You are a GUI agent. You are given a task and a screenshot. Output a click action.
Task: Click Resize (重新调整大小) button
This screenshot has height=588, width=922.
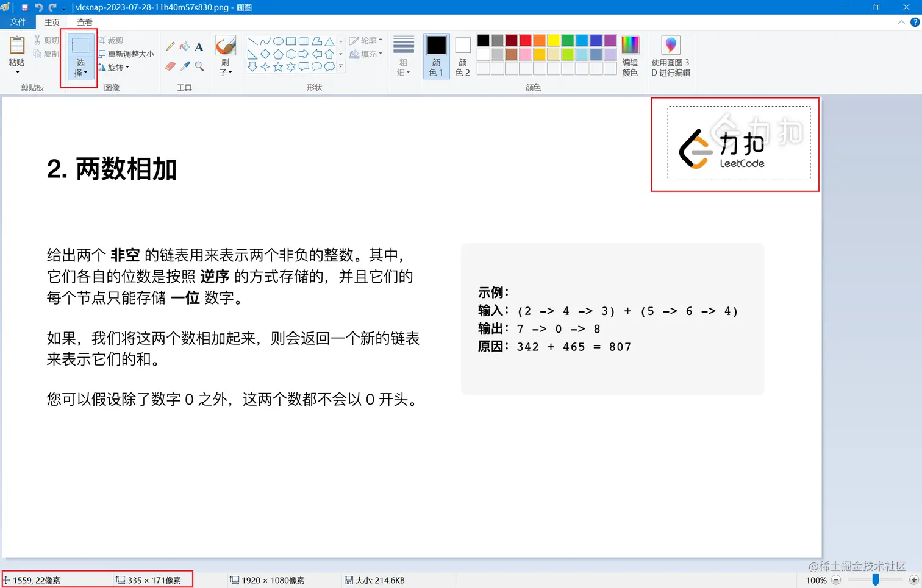(x=126, y=54)
